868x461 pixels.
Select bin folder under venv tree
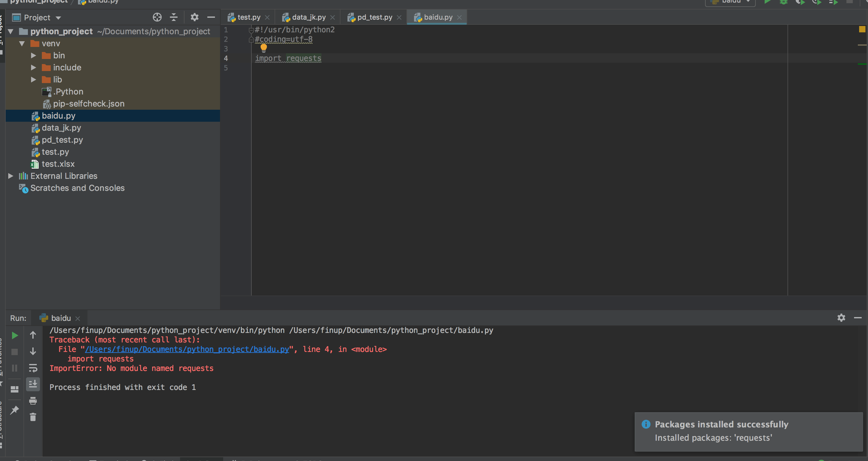pyautogui.click(x=59, y=55)
